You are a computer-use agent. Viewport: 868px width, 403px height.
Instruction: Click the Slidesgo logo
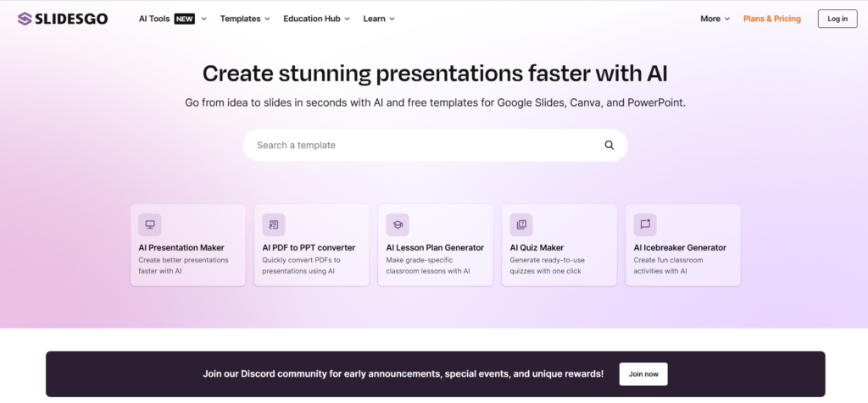pos(63,19)
